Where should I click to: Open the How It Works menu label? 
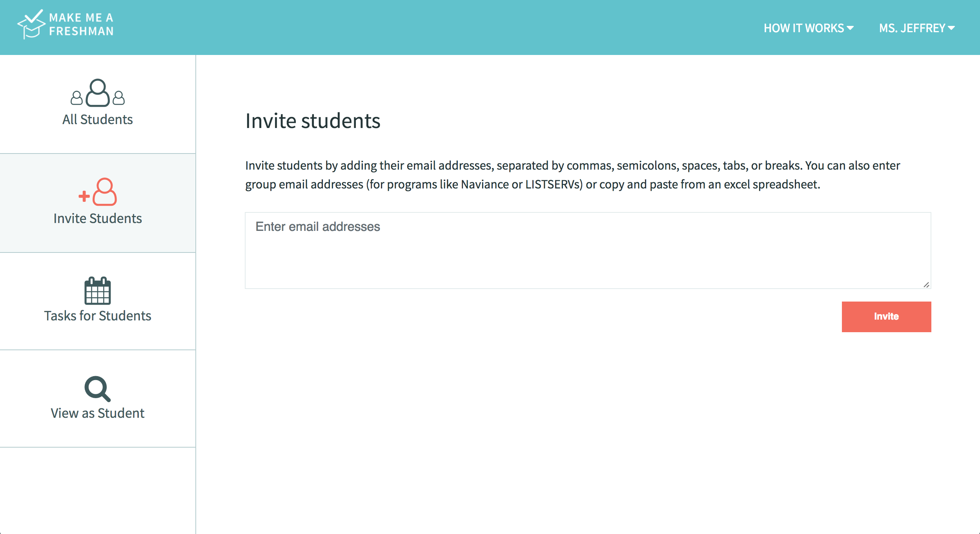803,28
